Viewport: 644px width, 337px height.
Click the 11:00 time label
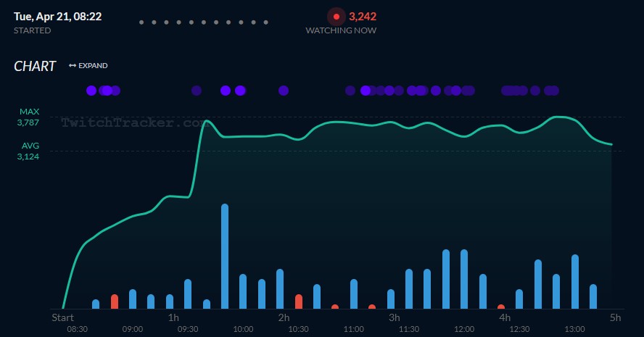[x=354, y=329]
